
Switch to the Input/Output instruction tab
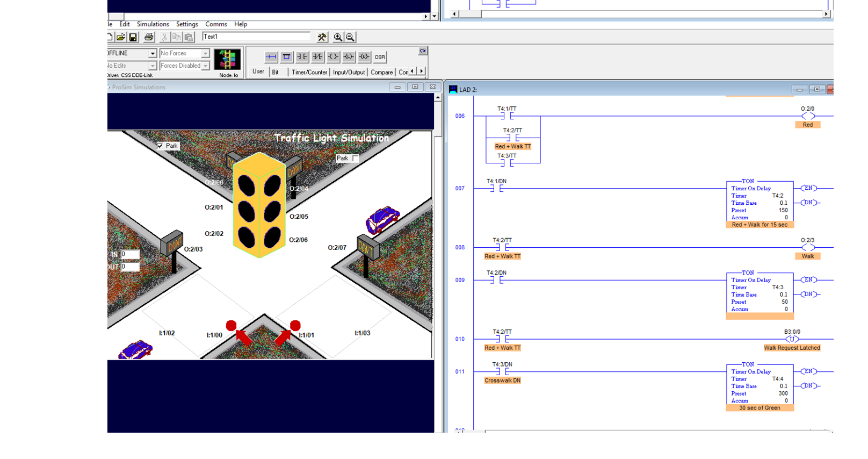(x=349, y=72)
